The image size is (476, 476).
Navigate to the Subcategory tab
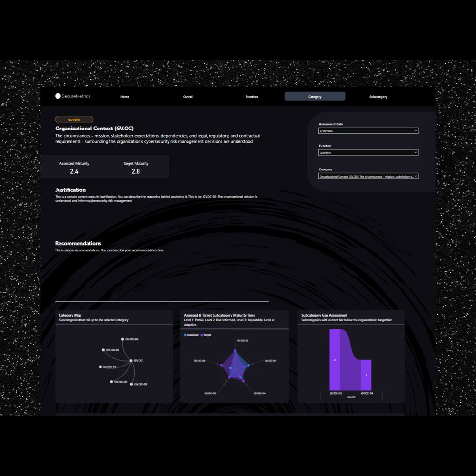pyautogui.click(x=378, y=97)
